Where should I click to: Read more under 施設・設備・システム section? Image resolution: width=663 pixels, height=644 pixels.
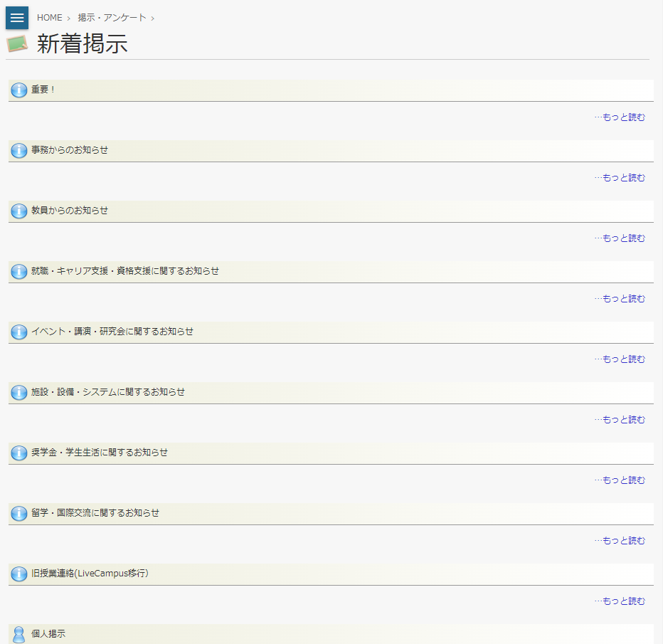click(x=620, y=419)
